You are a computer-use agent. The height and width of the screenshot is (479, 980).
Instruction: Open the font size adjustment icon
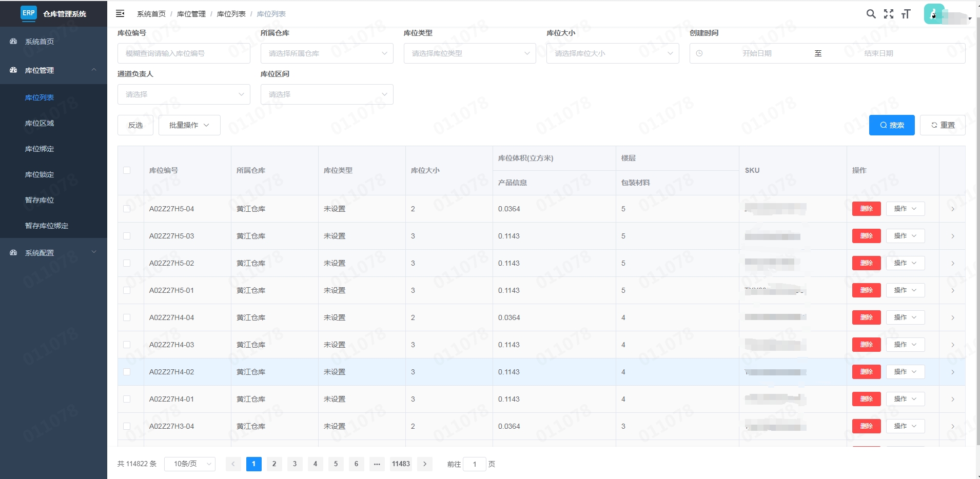[906, 14]
